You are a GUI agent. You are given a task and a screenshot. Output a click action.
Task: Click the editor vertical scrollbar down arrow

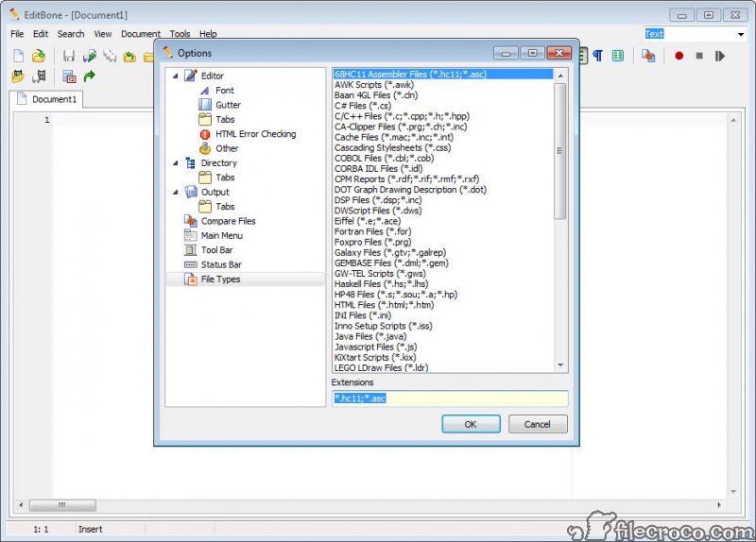733,491
